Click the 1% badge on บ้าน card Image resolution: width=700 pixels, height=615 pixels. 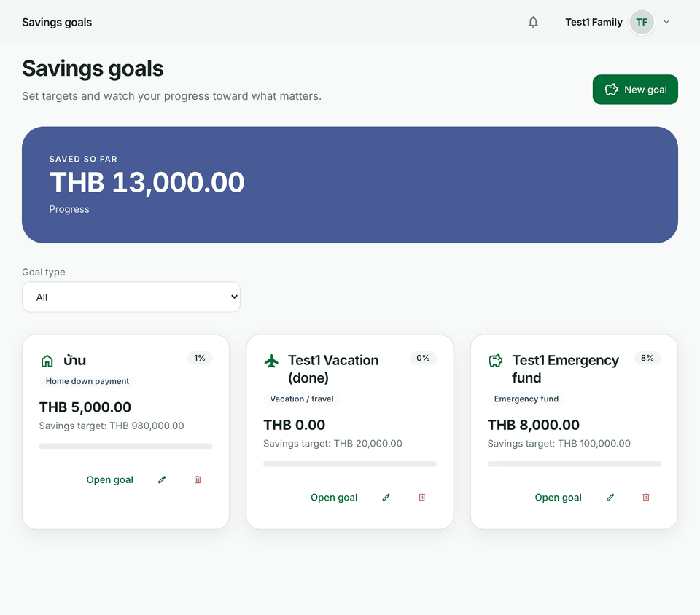tap(200, 358)
